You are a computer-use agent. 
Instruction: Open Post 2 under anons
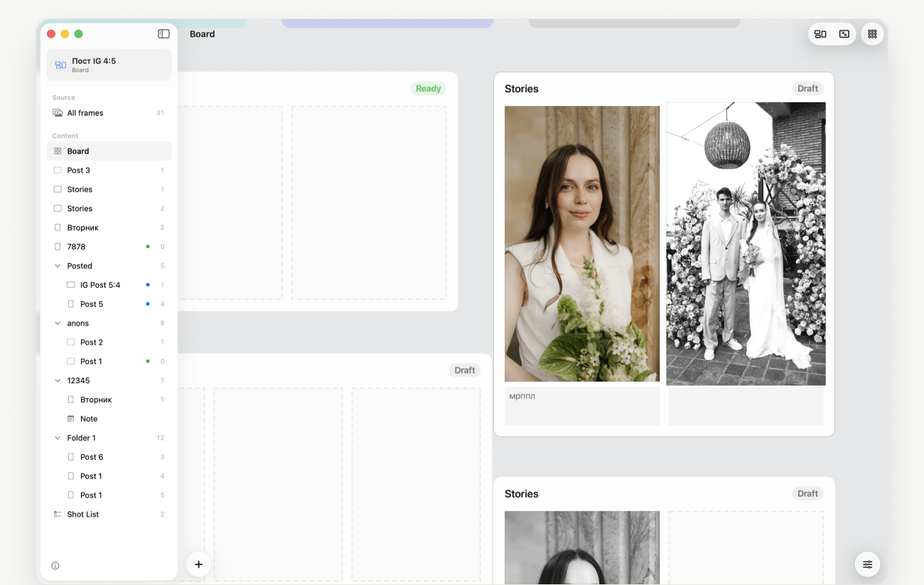click(109, 343)
